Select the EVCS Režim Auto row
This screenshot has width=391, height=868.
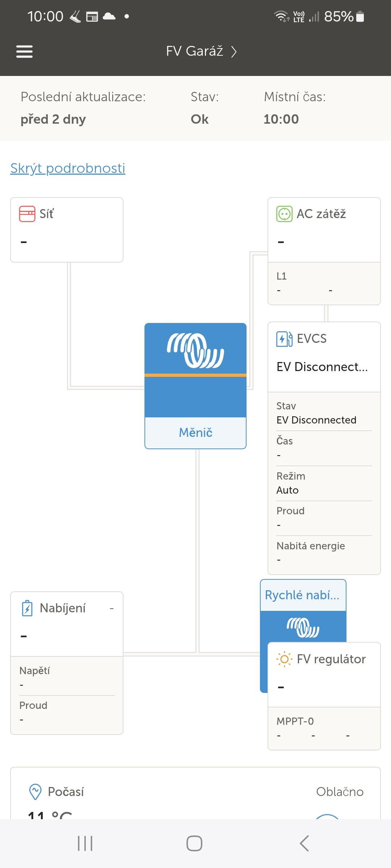[324, 483]
